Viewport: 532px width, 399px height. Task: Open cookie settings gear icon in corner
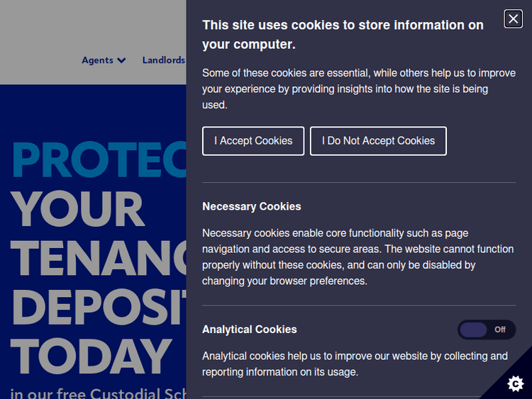click(x=516, y=383)
